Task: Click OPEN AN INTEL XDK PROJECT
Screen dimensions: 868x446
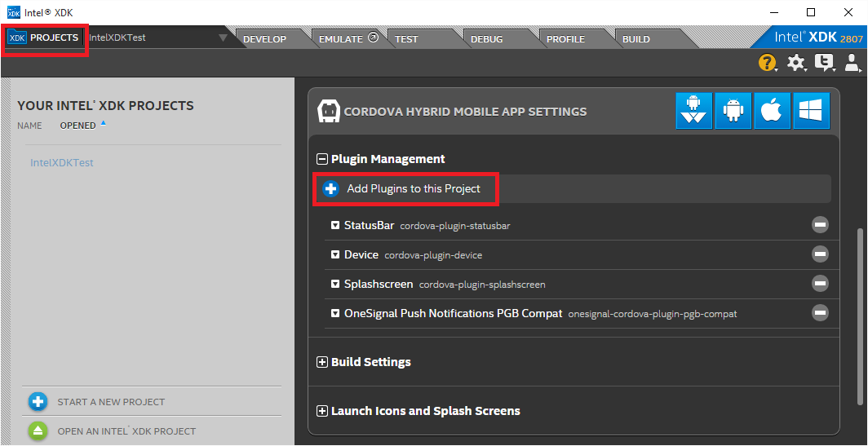Action: click(x=126, y=431)
